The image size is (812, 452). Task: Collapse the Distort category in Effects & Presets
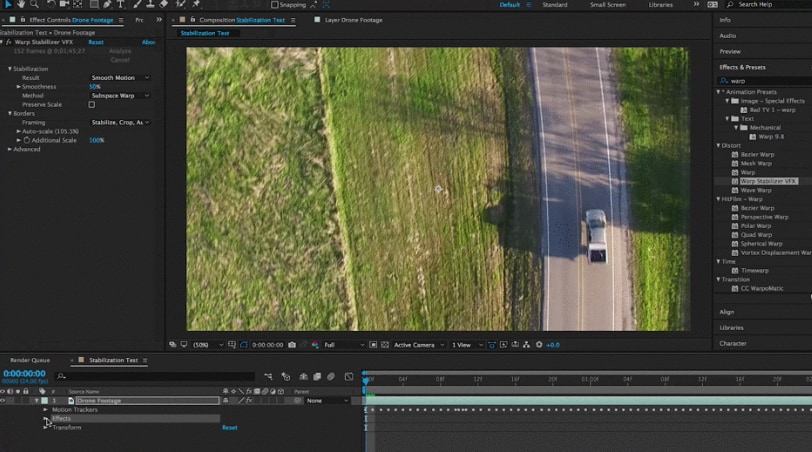718,145
